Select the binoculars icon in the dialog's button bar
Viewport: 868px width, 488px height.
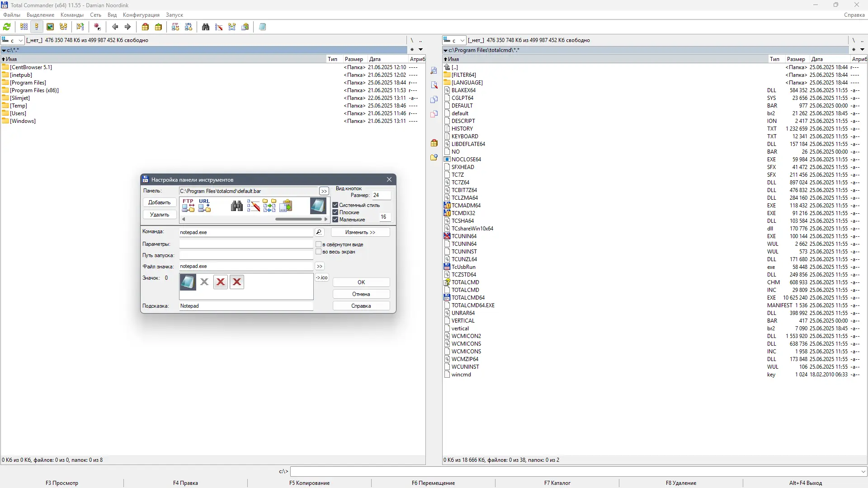(x=236, y=206)
